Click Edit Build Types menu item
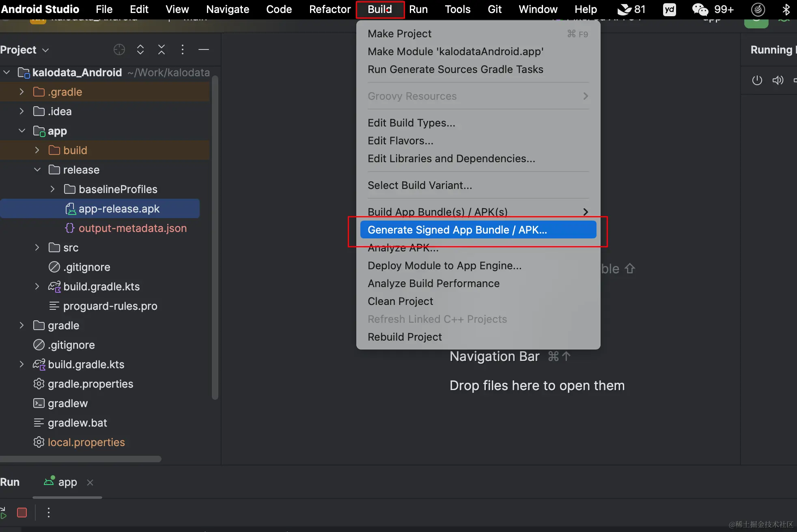The width and height of the screenshot is (797, 532). [x=478, y=123]
